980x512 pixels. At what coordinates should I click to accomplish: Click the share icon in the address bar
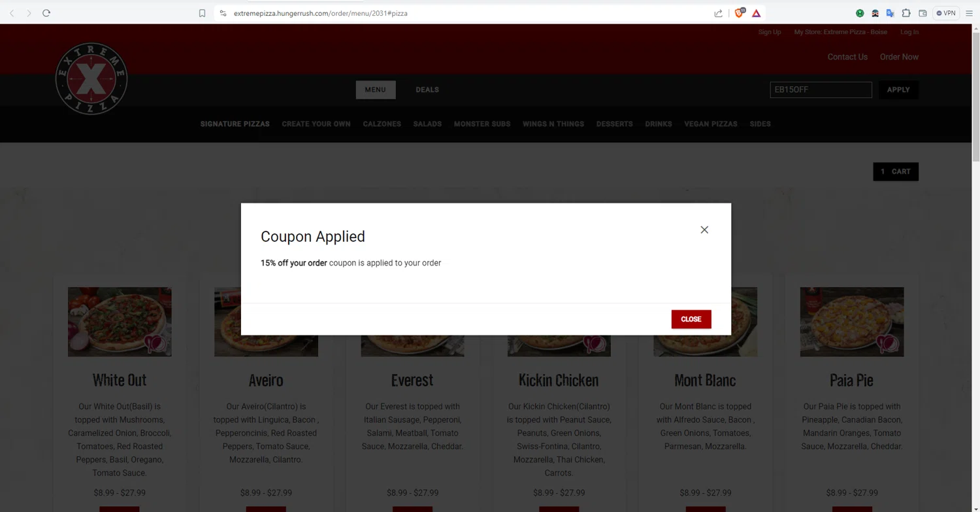tap(719, 13)
